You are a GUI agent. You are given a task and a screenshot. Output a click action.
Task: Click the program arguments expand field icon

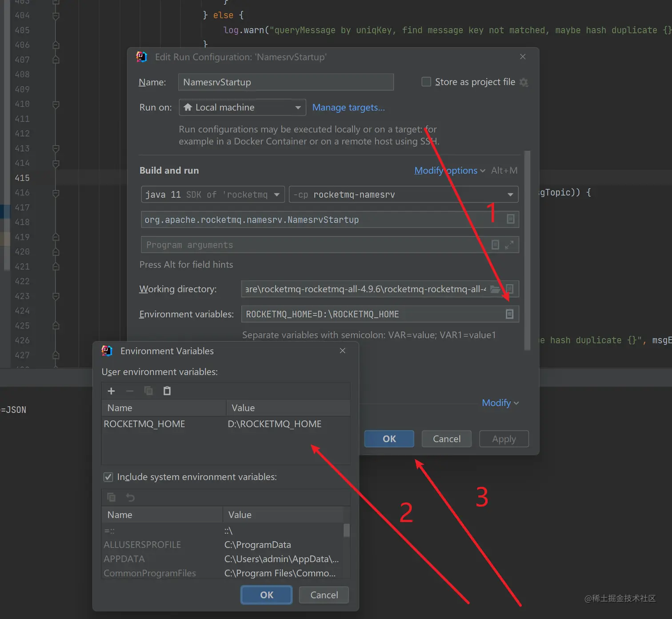click(x=510, y=245)
